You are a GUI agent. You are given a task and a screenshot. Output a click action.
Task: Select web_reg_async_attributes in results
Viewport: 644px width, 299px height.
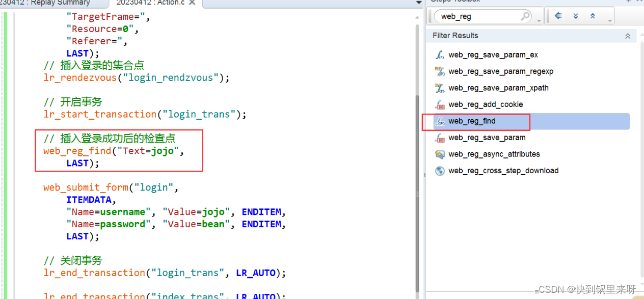(x=494, y=154)
